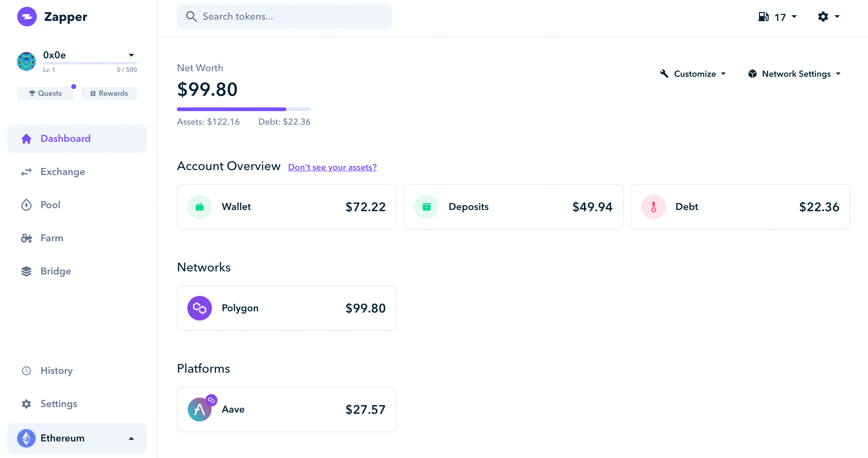Click the gear icon in top bar
Screen dimensions: 868x458
[x=823, y=17]
